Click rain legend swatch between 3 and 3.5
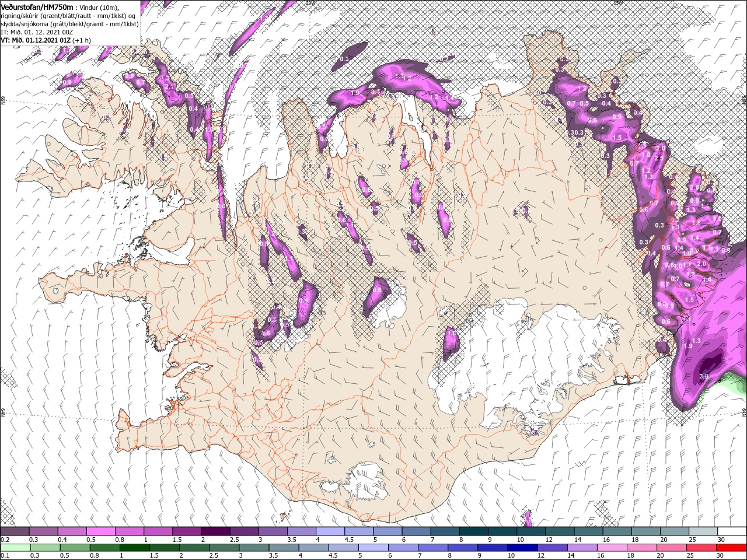The width and height of the screenshot is (747, 560). [253, 547]
